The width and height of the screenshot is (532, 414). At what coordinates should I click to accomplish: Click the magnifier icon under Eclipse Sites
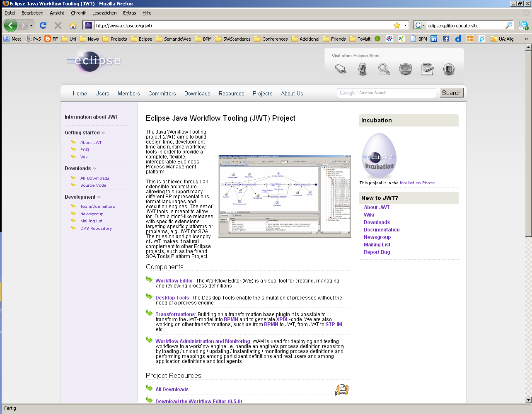(384, 69)
